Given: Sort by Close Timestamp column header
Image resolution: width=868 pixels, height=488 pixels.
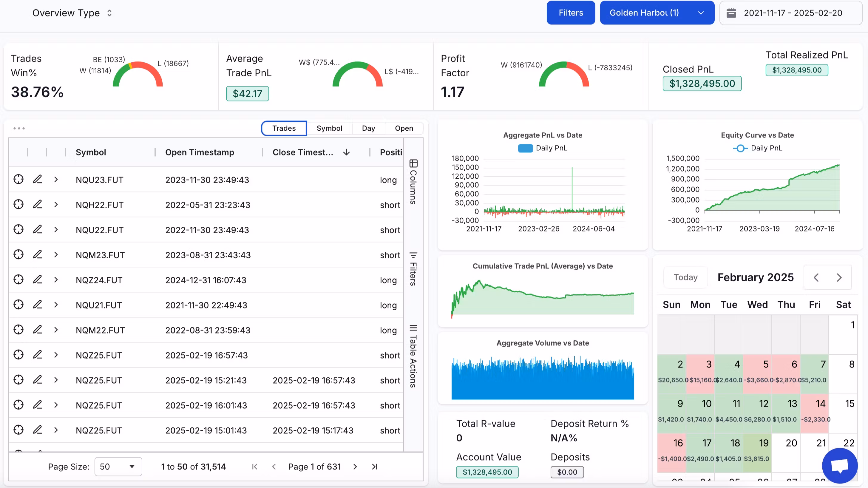Looking at the screenshot, I should tap(302, 152).
